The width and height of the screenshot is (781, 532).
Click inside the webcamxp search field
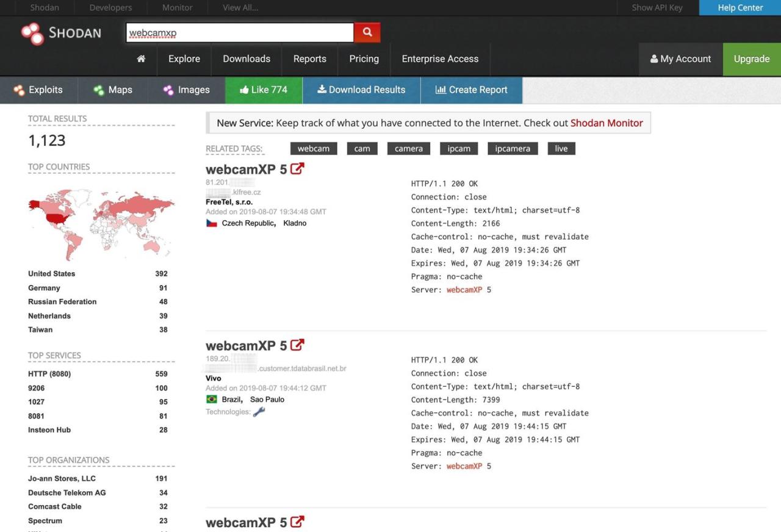tap(238, 32)
